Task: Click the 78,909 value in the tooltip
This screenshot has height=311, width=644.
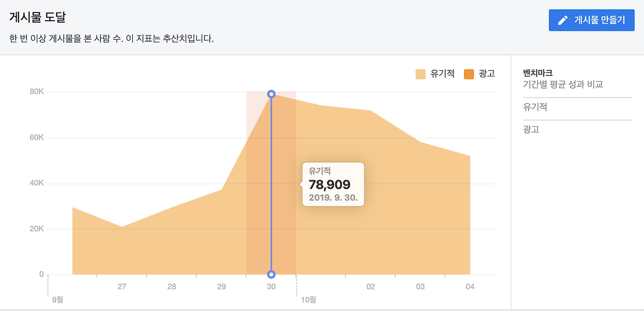Action: 331,184
